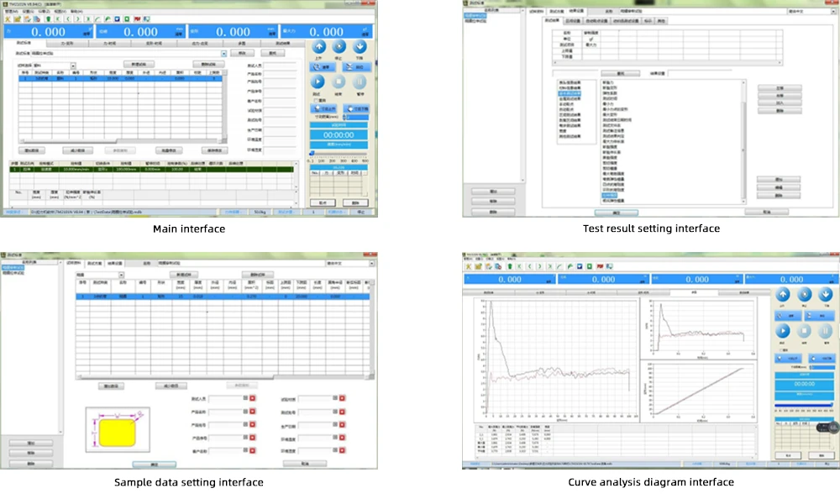The width and height of the screenshot is (840, 504).
Task: Open specimen type dropdown above Sample data table
Action: [x=122, y=275]
